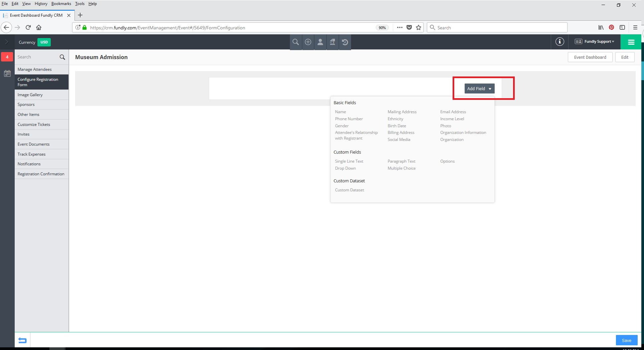Image resolution: width=644 pixels, height=350 pixels.
Task: Open Image Gallery in sidebar
Action: 41,95
